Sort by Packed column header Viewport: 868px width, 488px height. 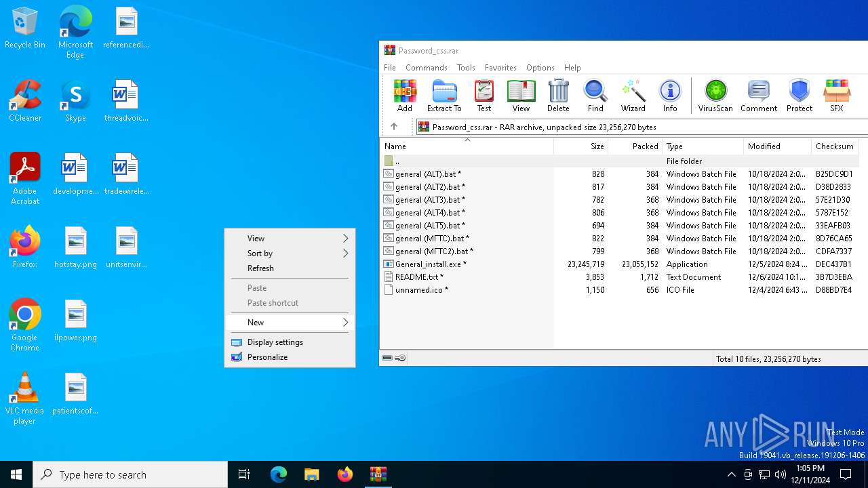[x=635, y=146]
